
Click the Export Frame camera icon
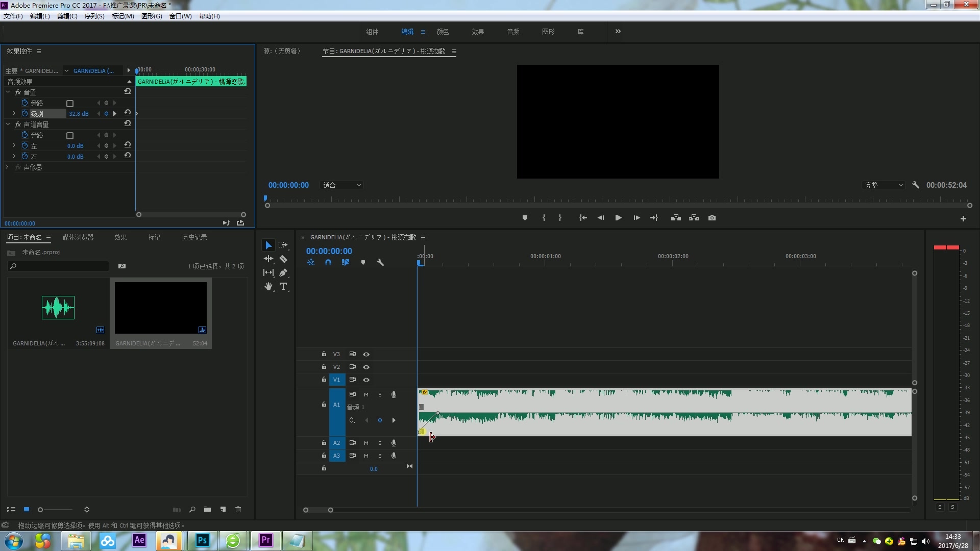point(712,218)
